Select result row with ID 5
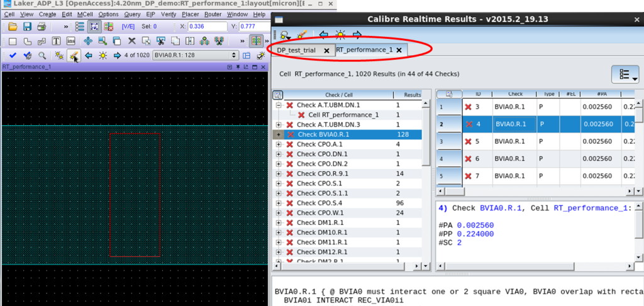 click(548, 141)
